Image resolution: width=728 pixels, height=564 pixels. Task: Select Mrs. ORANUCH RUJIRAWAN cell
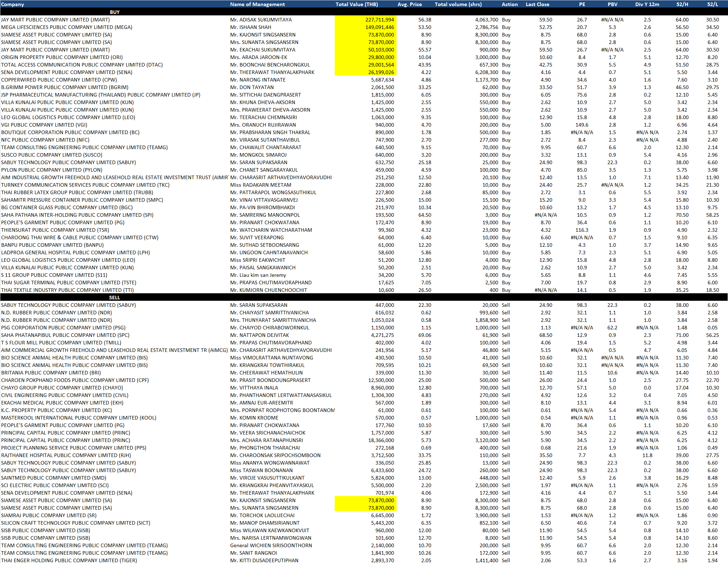[x=263, y=125]
